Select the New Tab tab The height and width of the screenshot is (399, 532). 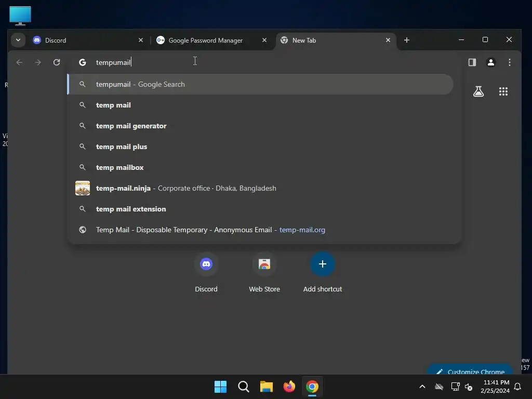(x=336, y=40)
